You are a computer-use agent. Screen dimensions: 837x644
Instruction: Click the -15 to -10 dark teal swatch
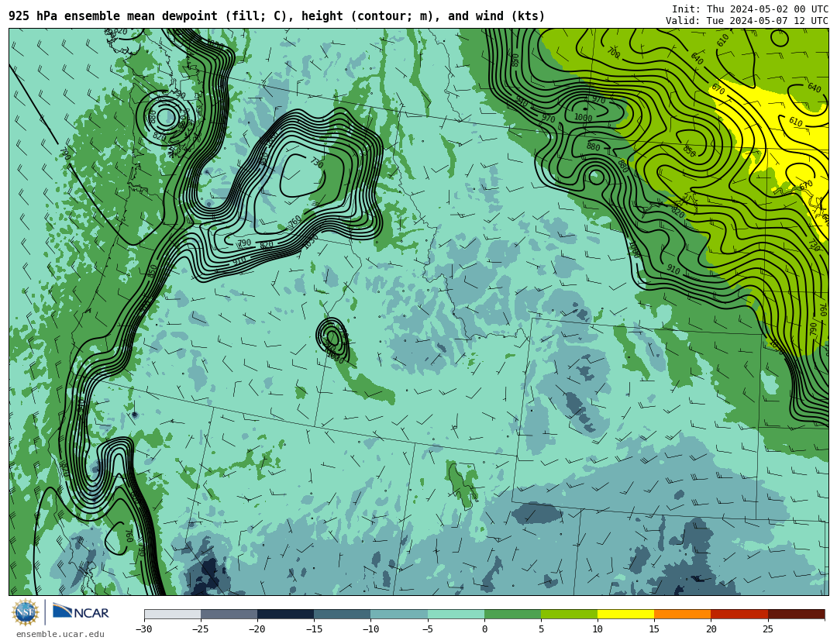[343, 615]
